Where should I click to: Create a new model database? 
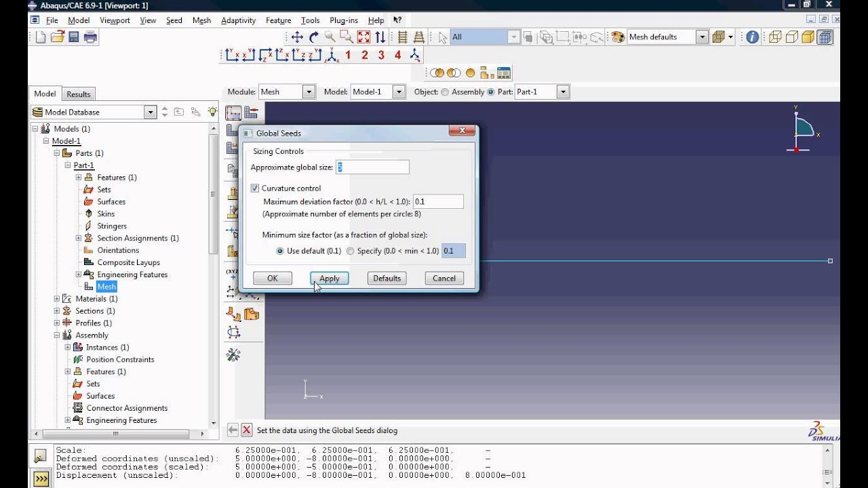(41, 37)
